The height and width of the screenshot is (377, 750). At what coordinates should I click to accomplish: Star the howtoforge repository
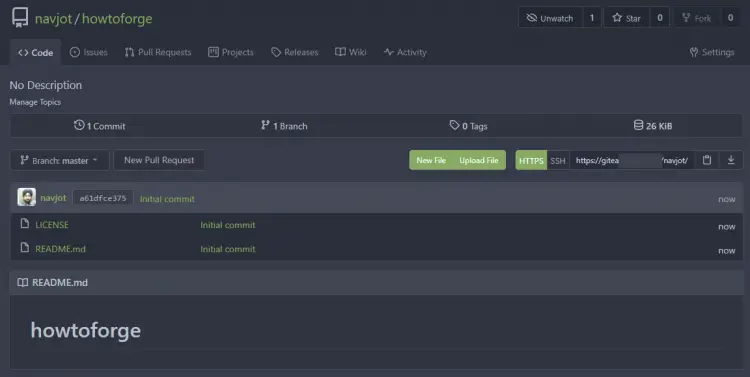pyautogui.click(x=626, y=18)
